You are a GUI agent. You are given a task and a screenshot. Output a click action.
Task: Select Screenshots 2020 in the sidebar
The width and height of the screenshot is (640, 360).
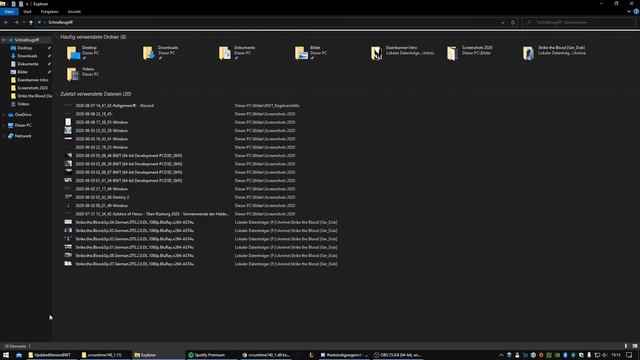[32, 88]
